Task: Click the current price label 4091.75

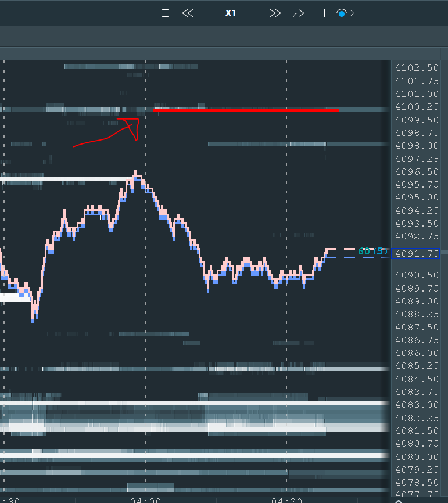Action: tap(417, 253)
